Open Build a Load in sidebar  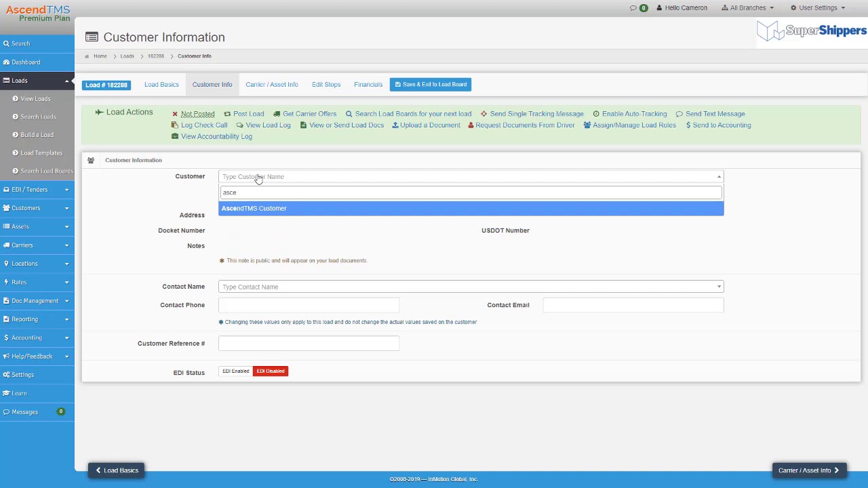pos(37,135)
